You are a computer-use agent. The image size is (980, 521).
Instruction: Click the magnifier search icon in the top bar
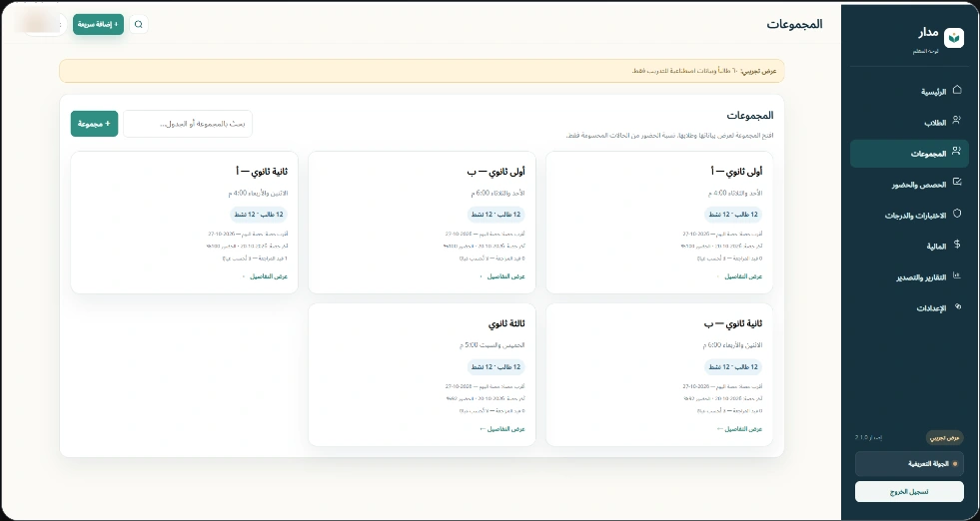click(139, 24)
